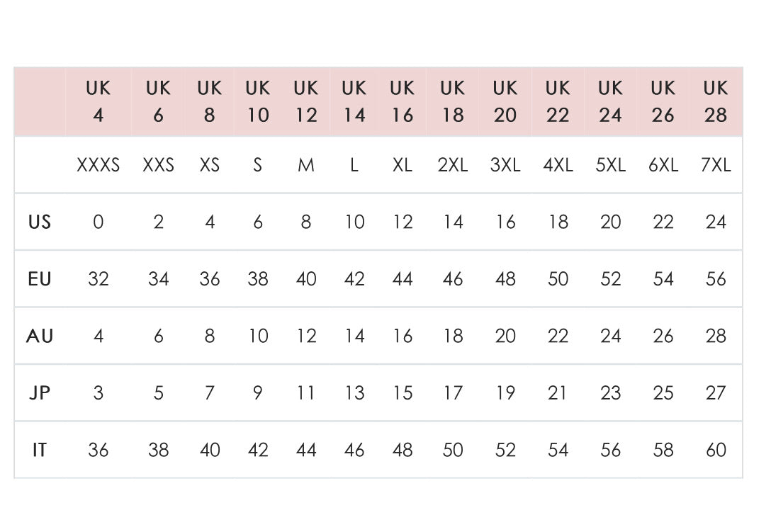Viewport: 771px width, 532px height.
Task: Click IT size 60 cell
Action: (x=716, y=450)
